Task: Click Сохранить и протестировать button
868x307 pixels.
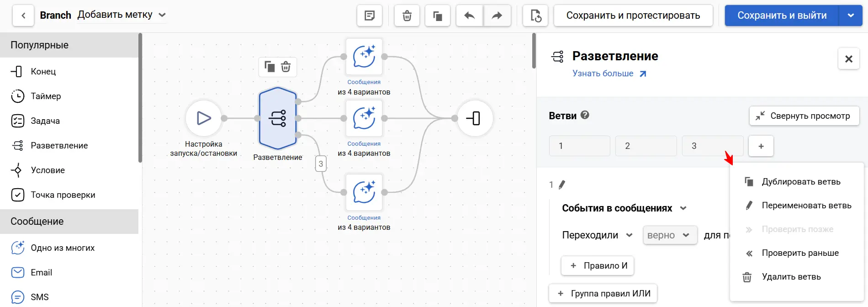Action: pyautogui.click(x=633, y=16)
